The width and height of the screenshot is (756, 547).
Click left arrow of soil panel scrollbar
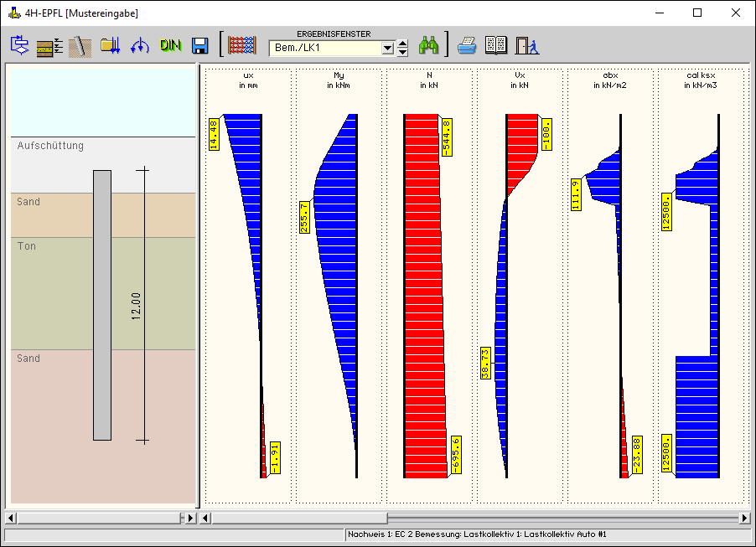pos(10,519)
